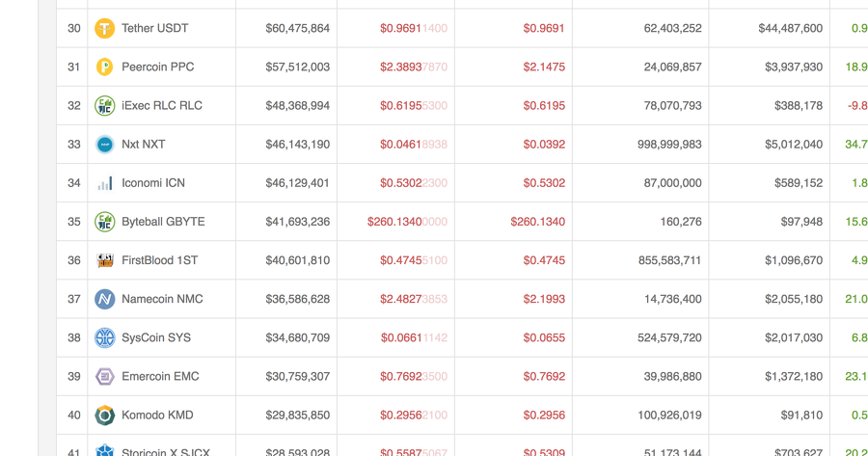
Task: Click the Tether USDT coin icon
Action: point(104,29)
